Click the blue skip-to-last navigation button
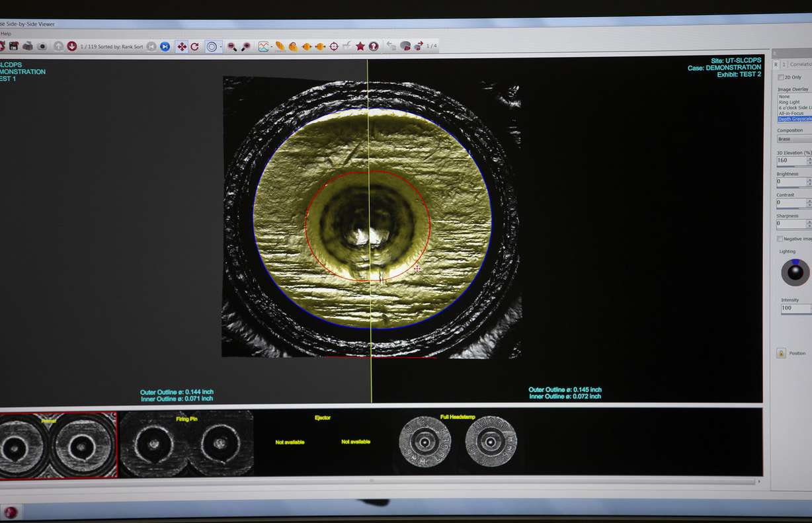Screen dimensions: 812x523 pyautogui.click(x=165, y=46)
